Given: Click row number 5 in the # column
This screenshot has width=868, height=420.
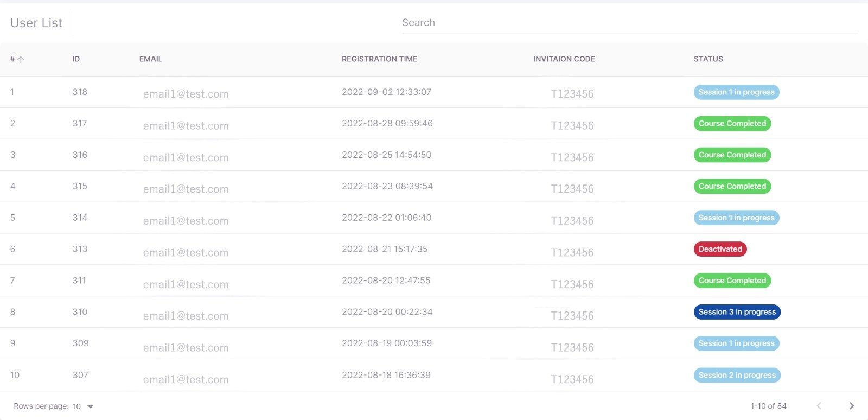Looking at the screenshot, I should (12, 218).
